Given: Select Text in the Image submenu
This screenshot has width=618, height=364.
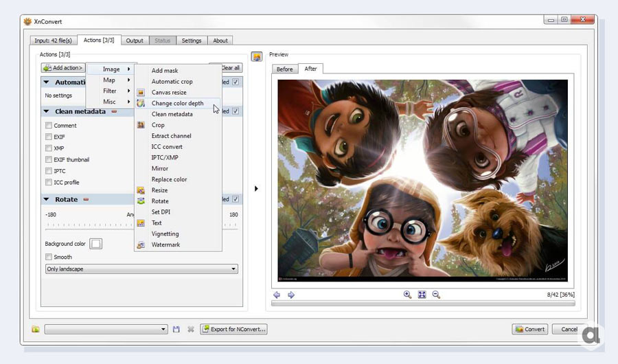Looking at the screenshot, I should pos(178,223).
